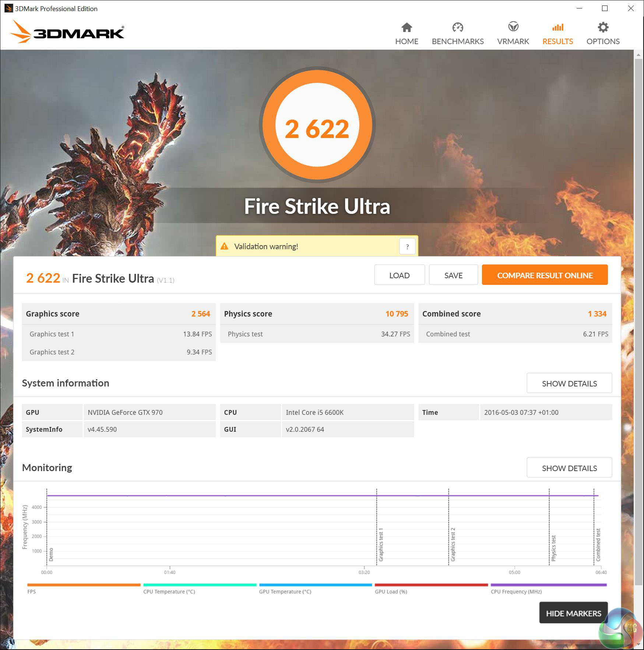Close the 3DMark window
Screen dimensions: 644x650
click(631, 8)
